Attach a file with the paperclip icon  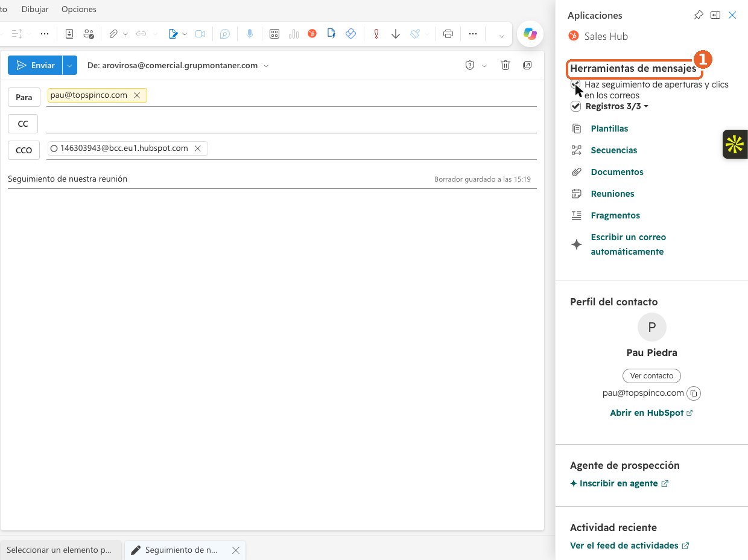point(113,34)
